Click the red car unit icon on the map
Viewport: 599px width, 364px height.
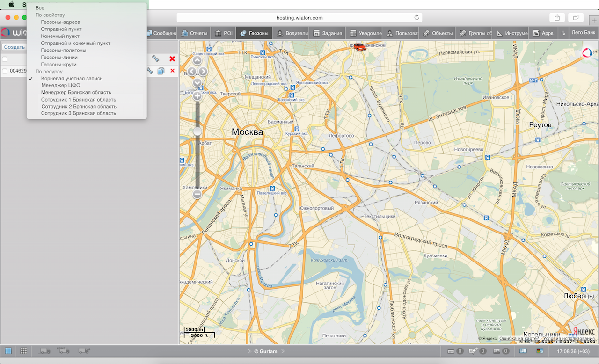click(360, 47)
